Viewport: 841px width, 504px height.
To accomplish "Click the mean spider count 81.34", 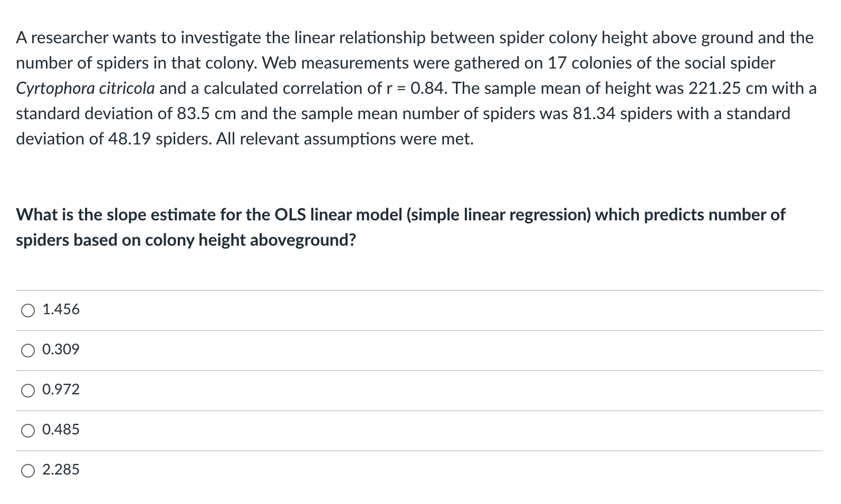I will (x=594, y=113).
